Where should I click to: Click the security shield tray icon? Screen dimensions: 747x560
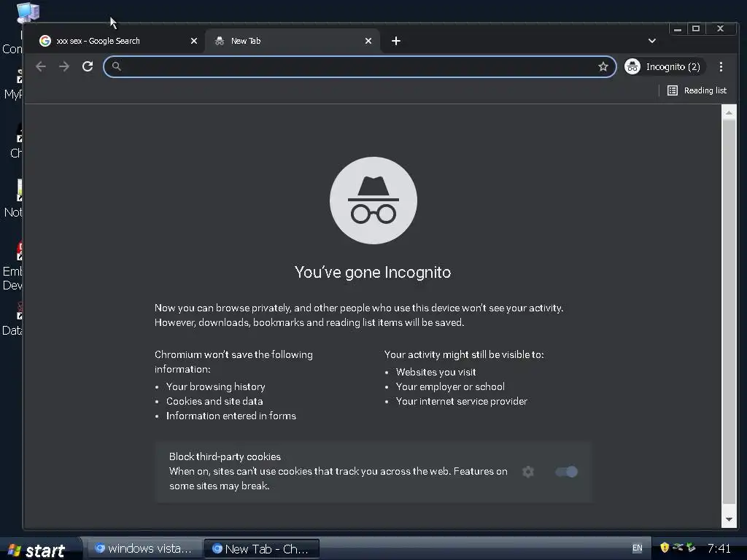click(665, 548)
